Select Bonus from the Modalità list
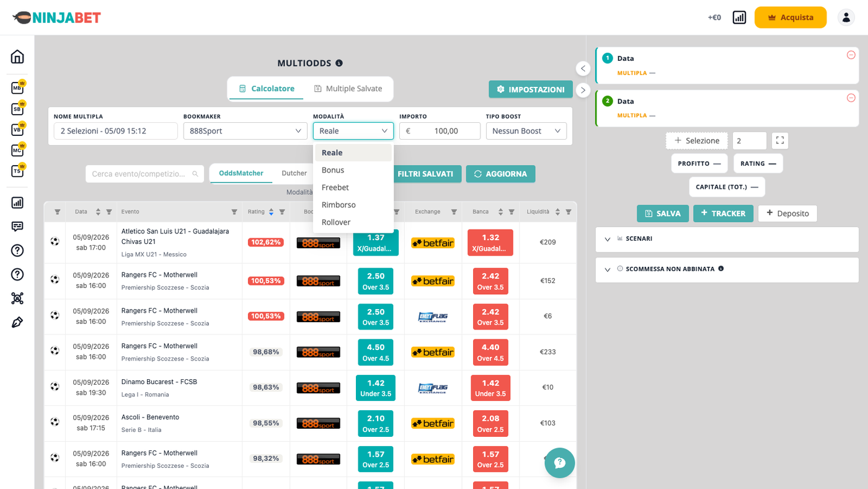 (353, 170)
